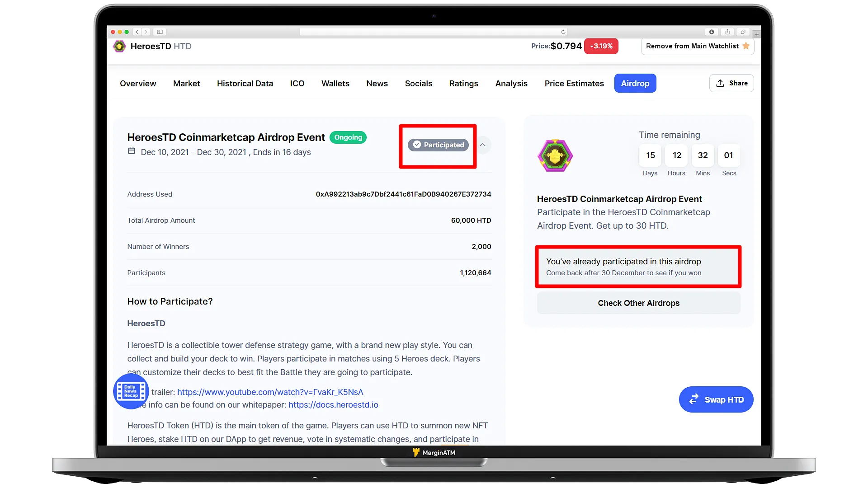Go to the Wallets tab
Image resolution: width=868 pixels, height=488 pixels.
pyautogui.click(x=335, y=84)
